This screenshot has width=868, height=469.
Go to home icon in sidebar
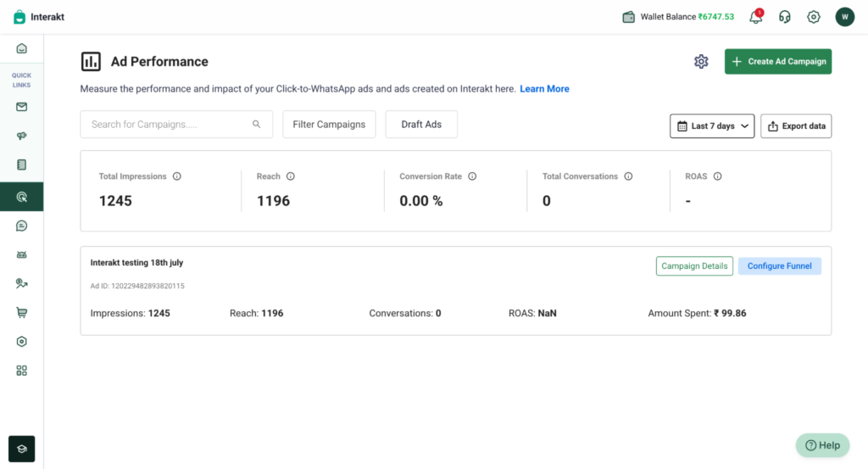point(21,48)
